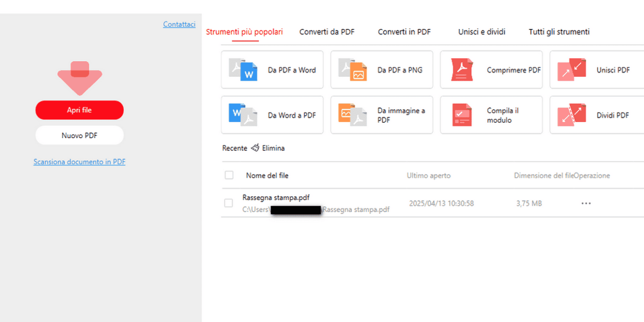644x322 pixels.
Task: Select the Da PDF a PNG tool icon
Action: pyautogui.click(x=352, y=69)
